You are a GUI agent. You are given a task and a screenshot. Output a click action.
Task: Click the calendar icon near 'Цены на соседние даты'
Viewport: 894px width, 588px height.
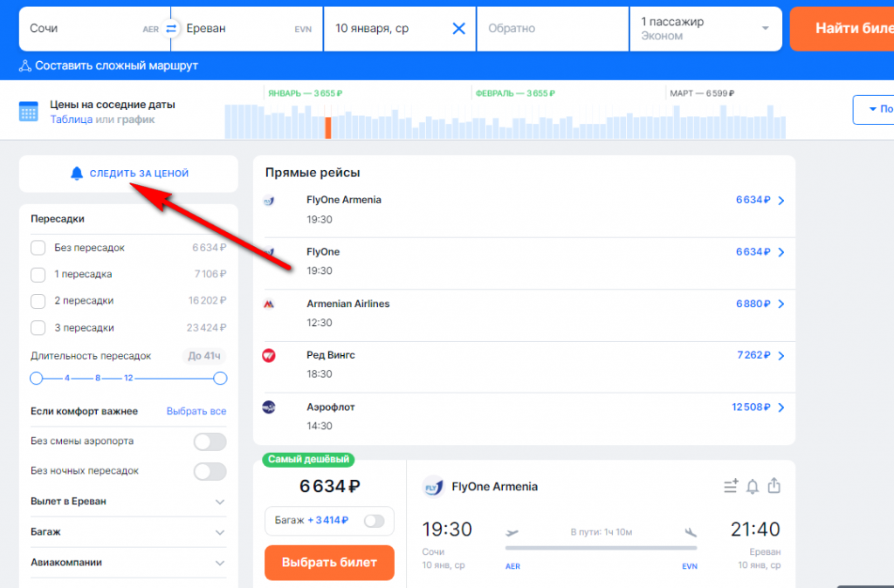pos(28,111)
